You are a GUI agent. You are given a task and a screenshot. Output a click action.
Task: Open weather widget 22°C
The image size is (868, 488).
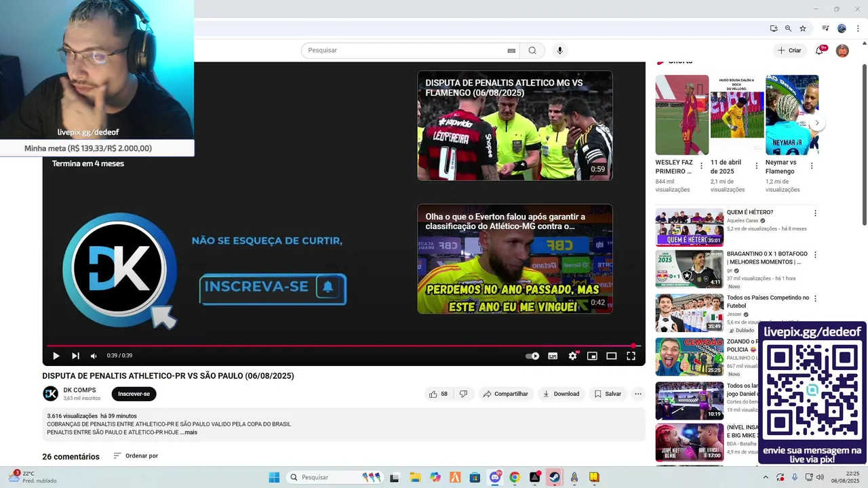pyautogui.click(x=31, y=477)
